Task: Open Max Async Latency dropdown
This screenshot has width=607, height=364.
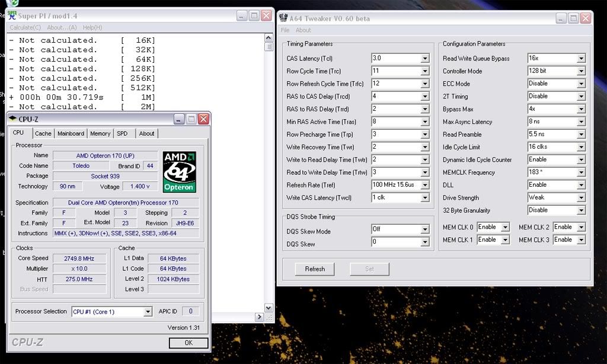Action: (x=581, y=122)
